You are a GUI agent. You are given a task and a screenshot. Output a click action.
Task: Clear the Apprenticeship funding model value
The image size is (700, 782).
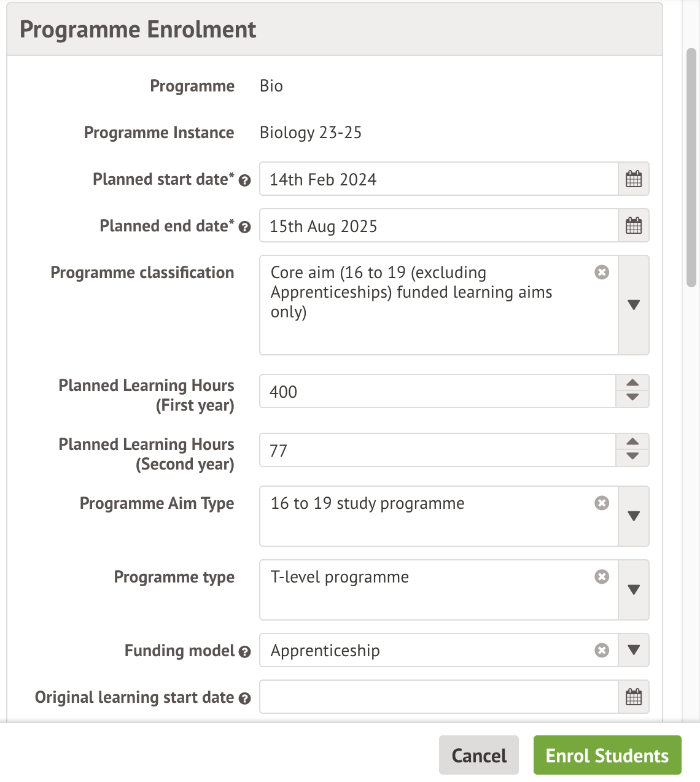602,650
